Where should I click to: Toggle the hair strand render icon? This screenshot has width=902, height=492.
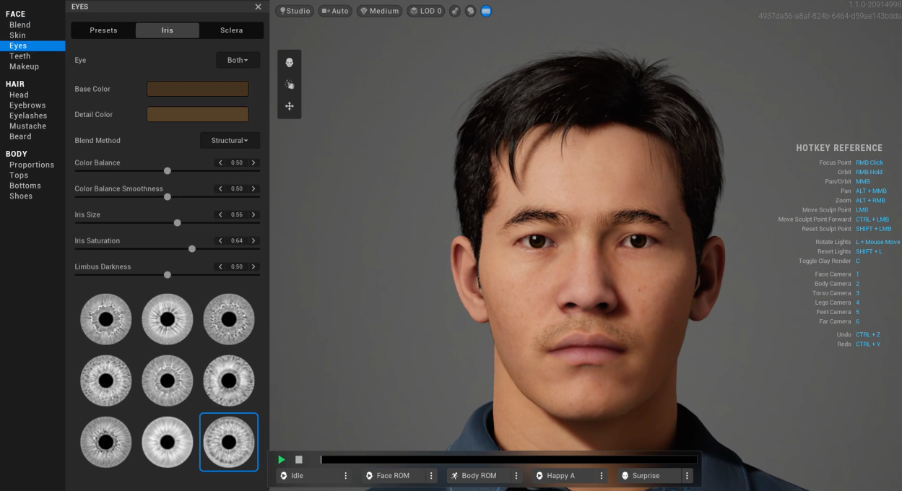coord(455,11)
